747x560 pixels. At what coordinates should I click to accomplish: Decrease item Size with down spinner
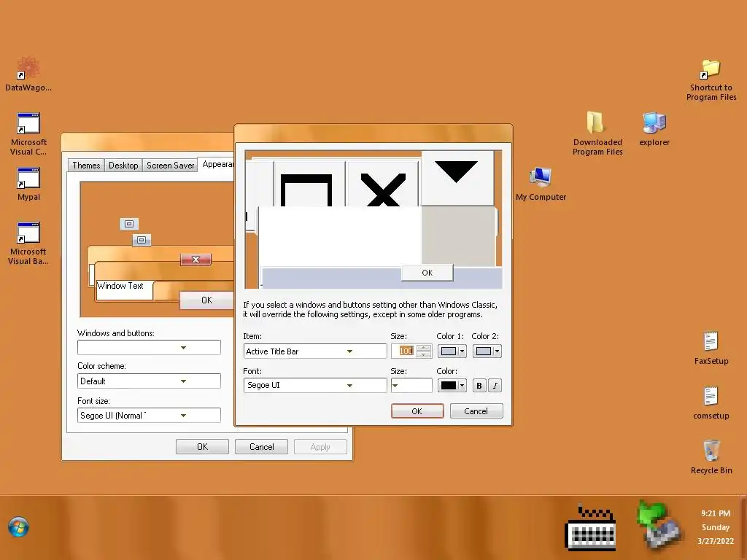point(424,354)
